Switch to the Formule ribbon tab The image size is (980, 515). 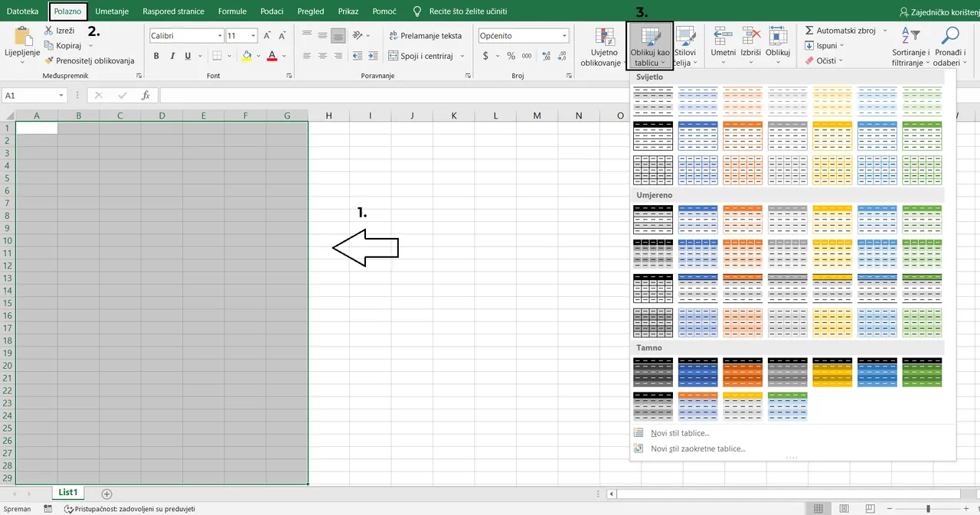point(232,11)
